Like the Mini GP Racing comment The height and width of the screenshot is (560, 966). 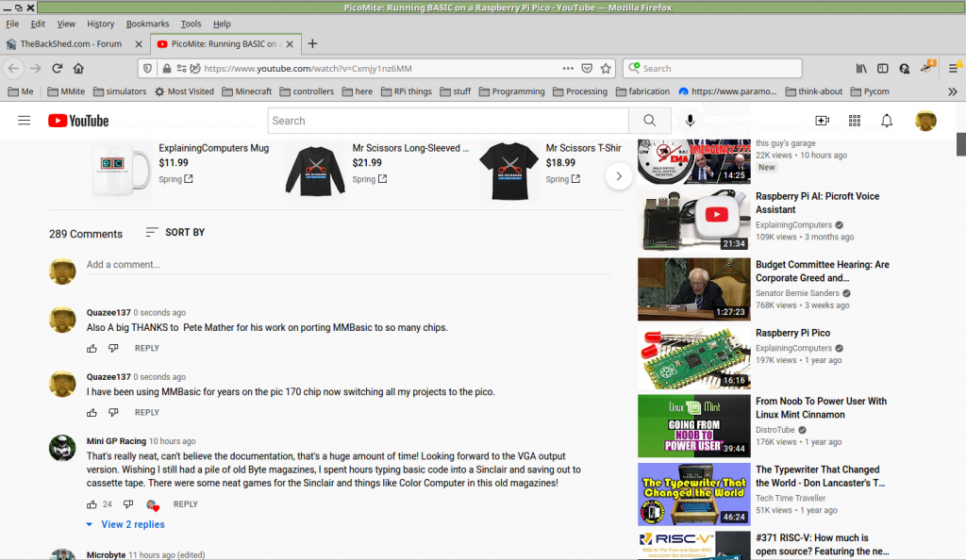(x=92, y=504)
